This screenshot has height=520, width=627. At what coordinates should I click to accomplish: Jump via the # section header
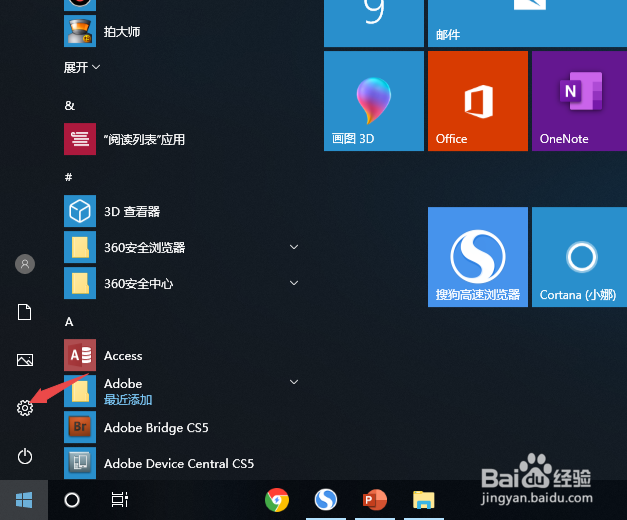[x=69, y=177]
